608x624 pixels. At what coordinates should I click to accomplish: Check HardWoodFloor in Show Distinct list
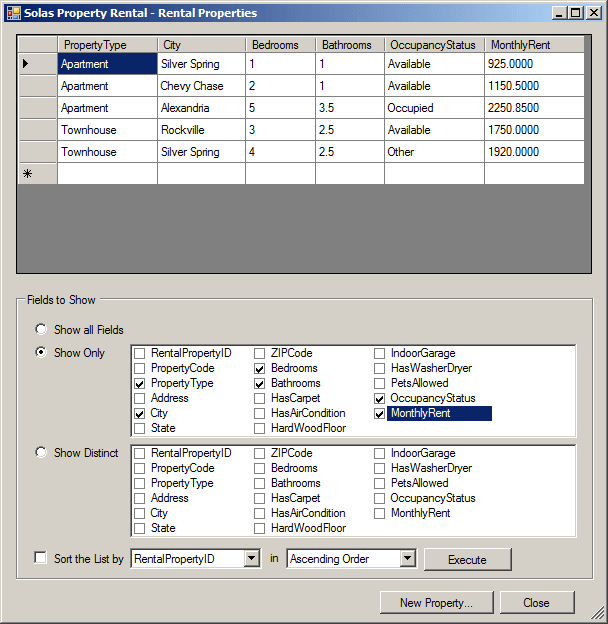click(x=259, y=528)
